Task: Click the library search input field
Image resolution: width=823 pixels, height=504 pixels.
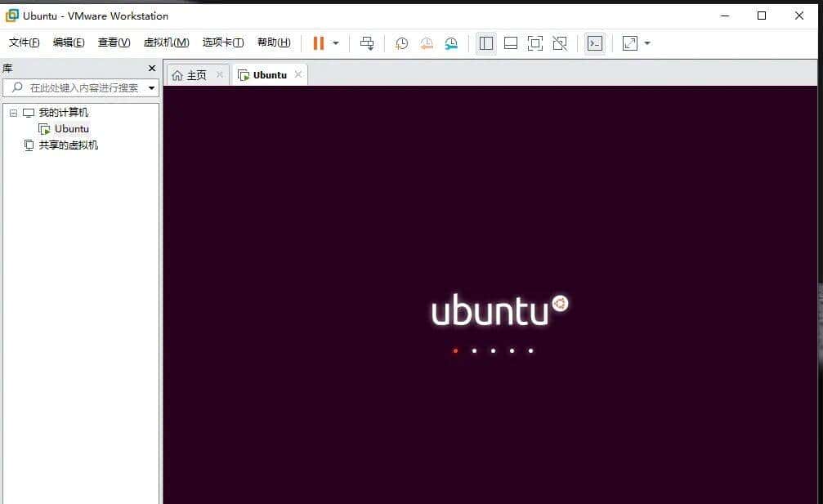Action: [82, 87]
